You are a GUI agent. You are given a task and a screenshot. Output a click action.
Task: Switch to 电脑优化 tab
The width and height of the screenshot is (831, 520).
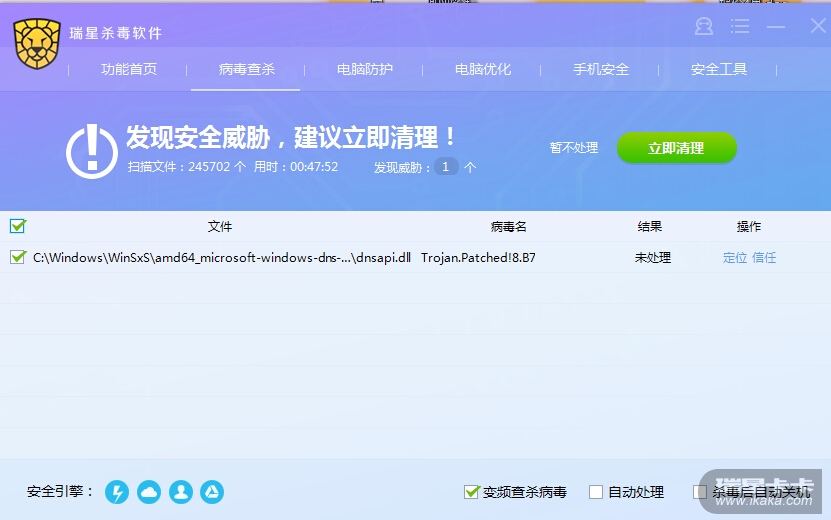(x=483, y=69)
